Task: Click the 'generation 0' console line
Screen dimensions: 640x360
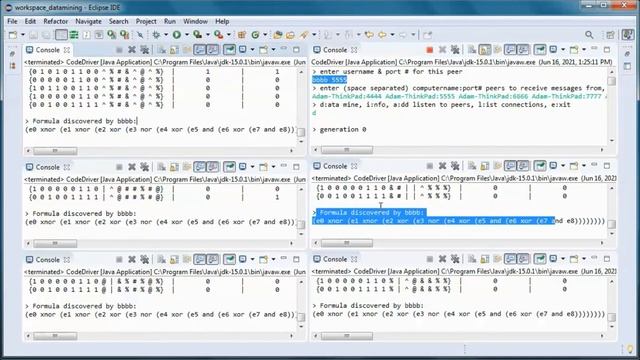Action: point(340,129)
